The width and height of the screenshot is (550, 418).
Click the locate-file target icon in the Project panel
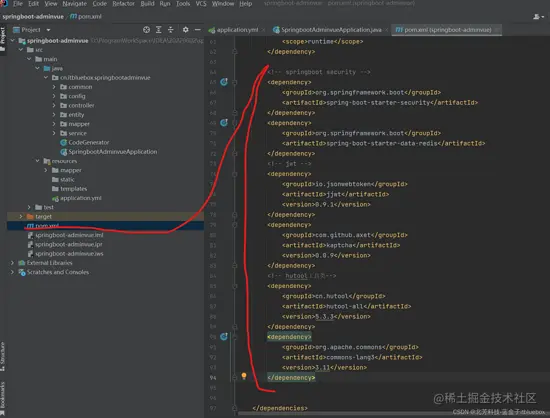(146, 30)
